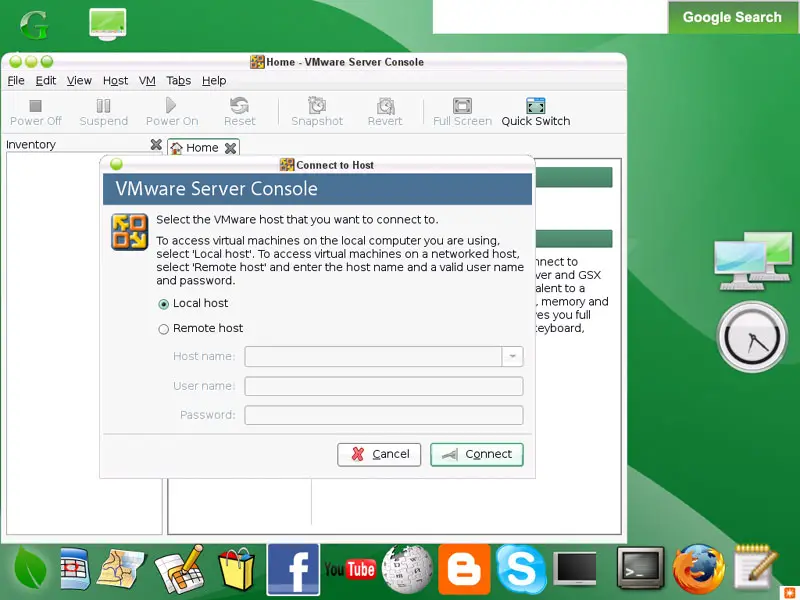The height and width of the screenshot is (600, 800).
Task: Switch to the Home tab
Action: coord(202,148)
